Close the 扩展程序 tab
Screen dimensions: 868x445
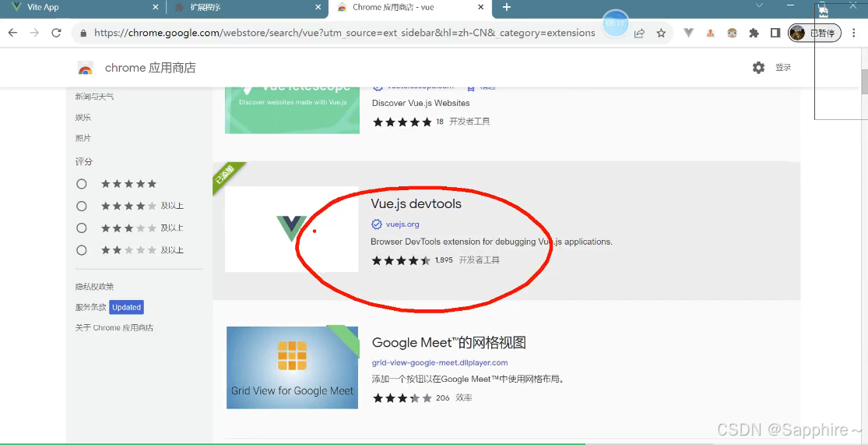pyautogui.click(x=318, y=8)
